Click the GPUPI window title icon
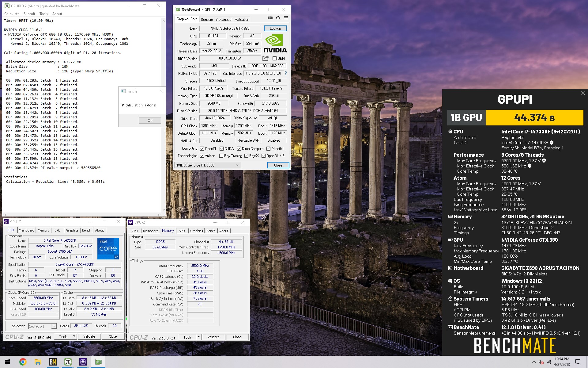 click(x=7, y=6)
